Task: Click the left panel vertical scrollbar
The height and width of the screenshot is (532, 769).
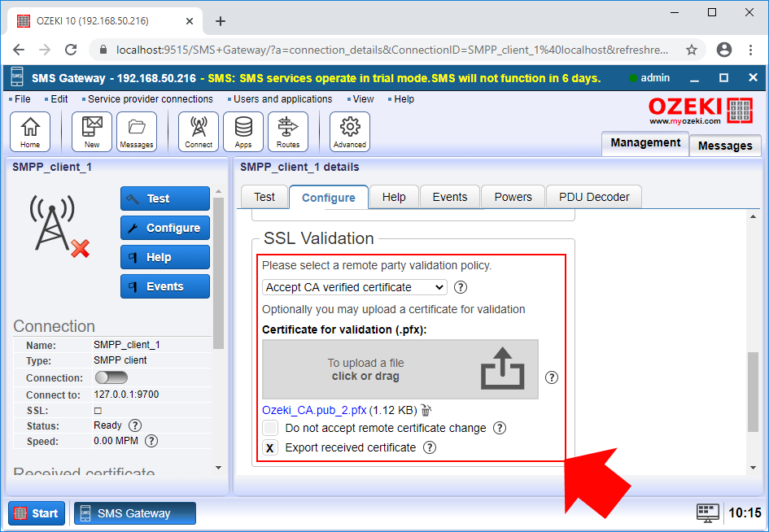Action: [218, 273]
